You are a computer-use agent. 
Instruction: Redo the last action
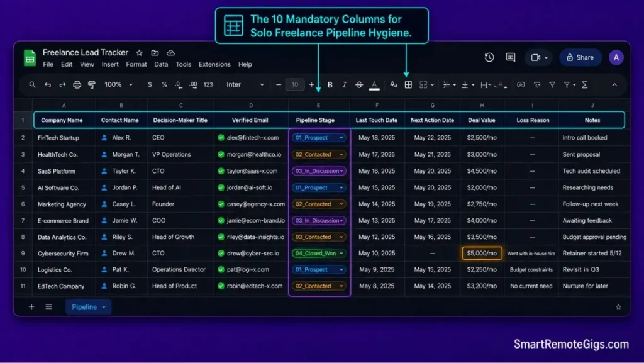tap(62, 84)
